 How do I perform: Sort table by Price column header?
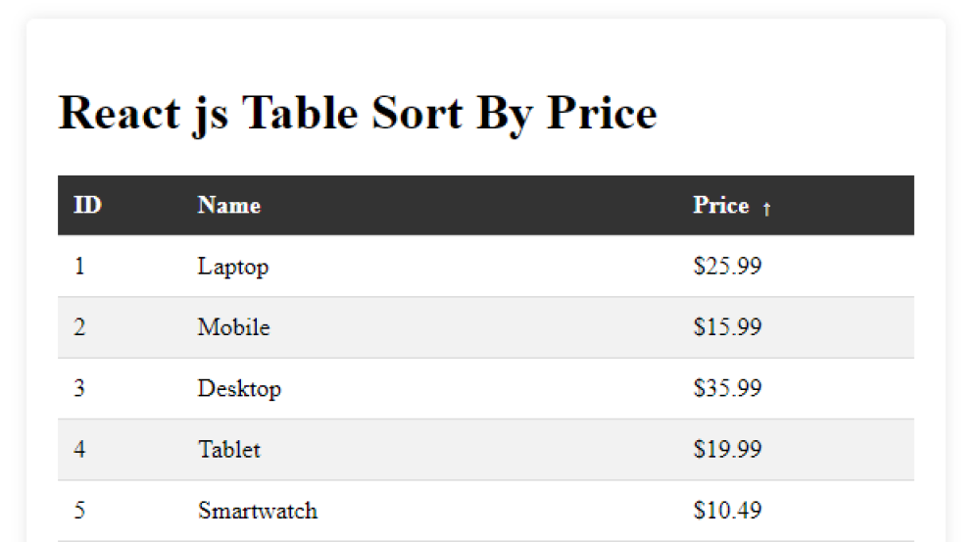(721, 206)
